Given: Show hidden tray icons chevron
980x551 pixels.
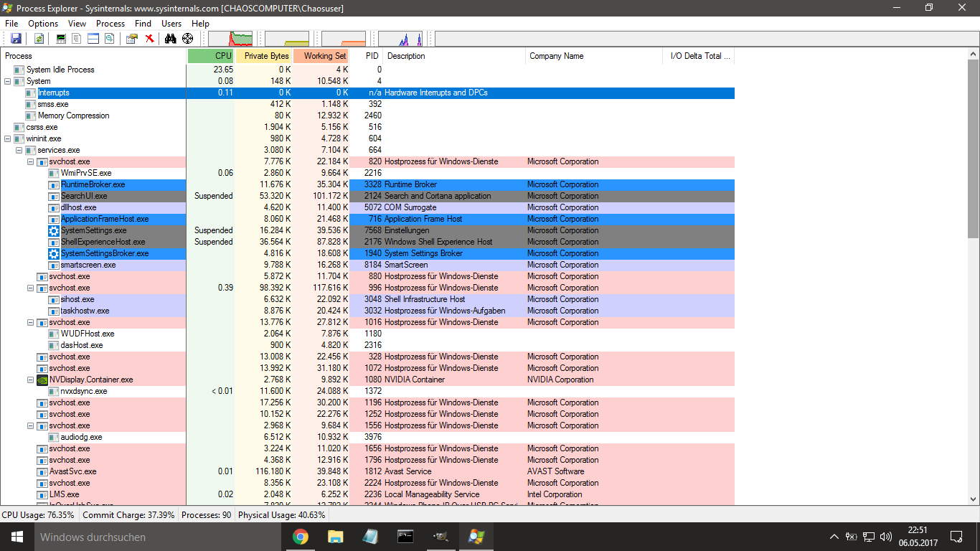Looking at the screenshot, I should tap(834, 537).
